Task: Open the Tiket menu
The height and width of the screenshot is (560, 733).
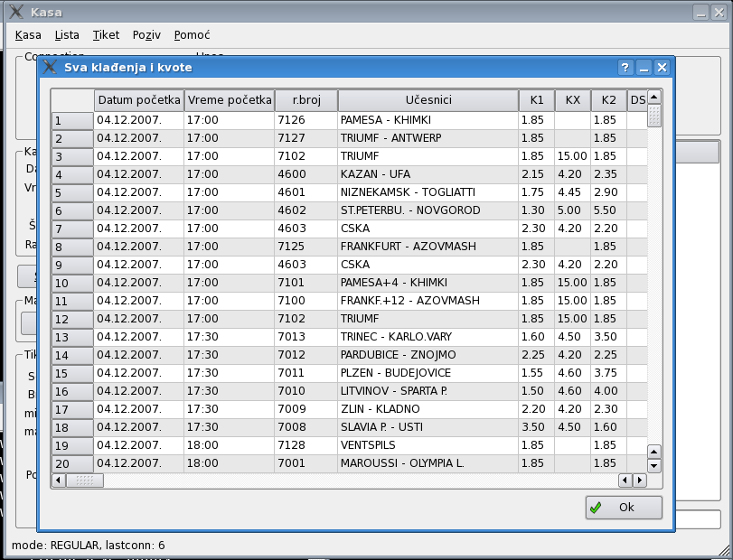Action: pyautogui.click(x=105, y=35)
